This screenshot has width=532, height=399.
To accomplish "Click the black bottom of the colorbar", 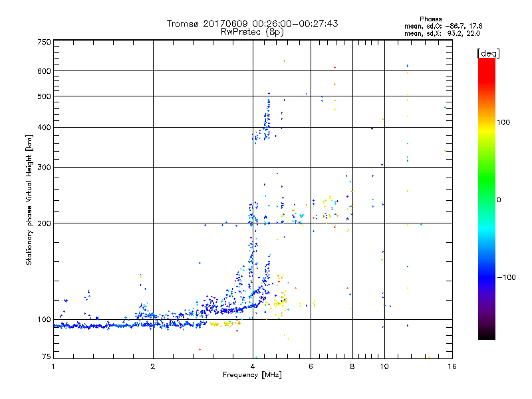I will (487, 334).
